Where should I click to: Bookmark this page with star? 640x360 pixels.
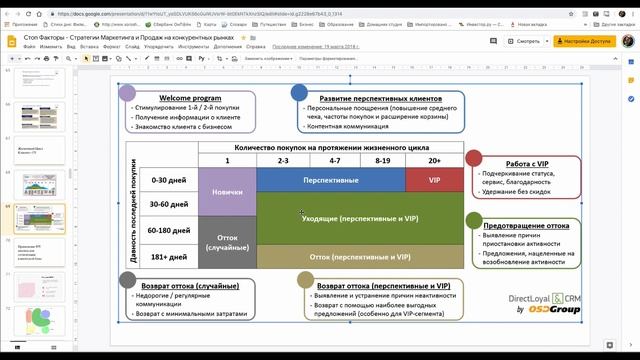(x=571, y=14)
